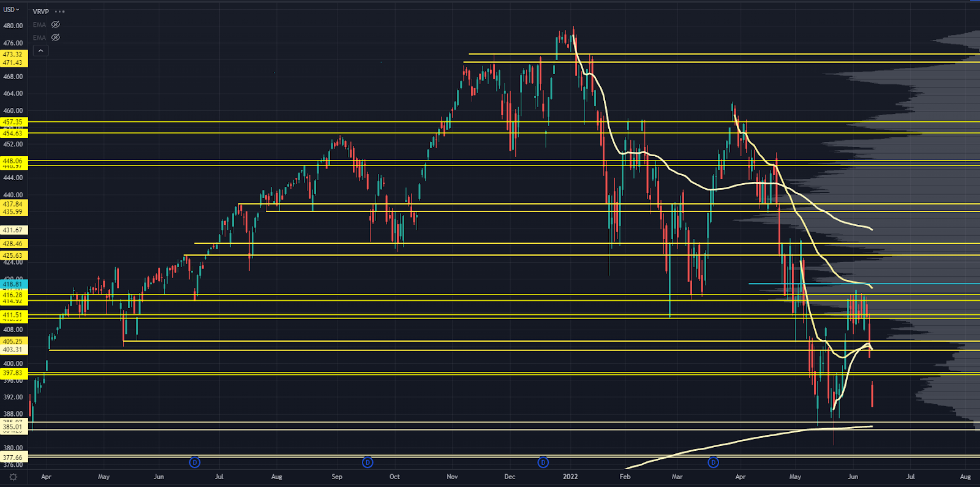Click the dividend marker between Dec and 2022
The height and width of the screenshot is (487, 980).
[x=543, y=462]
